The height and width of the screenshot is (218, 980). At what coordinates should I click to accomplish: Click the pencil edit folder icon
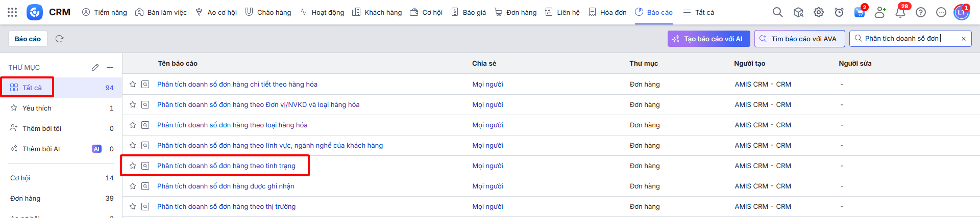tap(95, 67)
